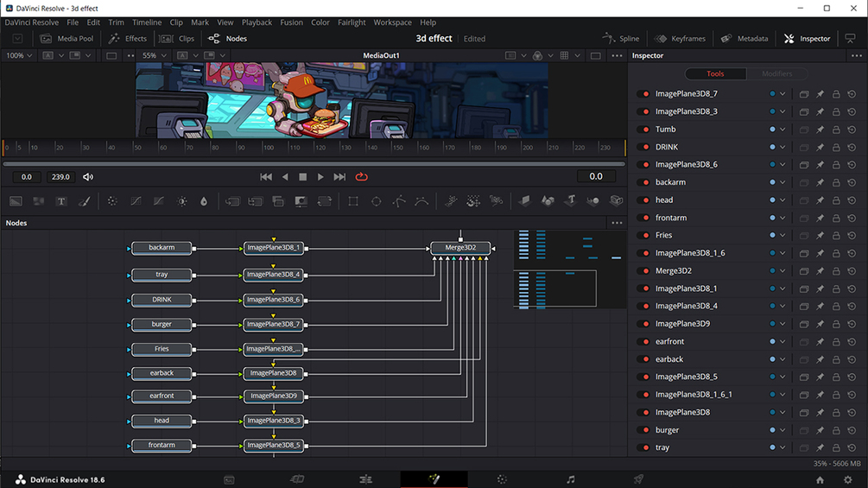Toggle loop playback button

coord(362,177)
